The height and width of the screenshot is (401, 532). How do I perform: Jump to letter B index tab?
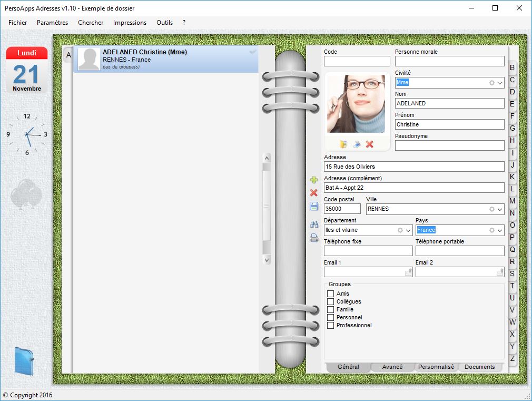pos(513,67)
